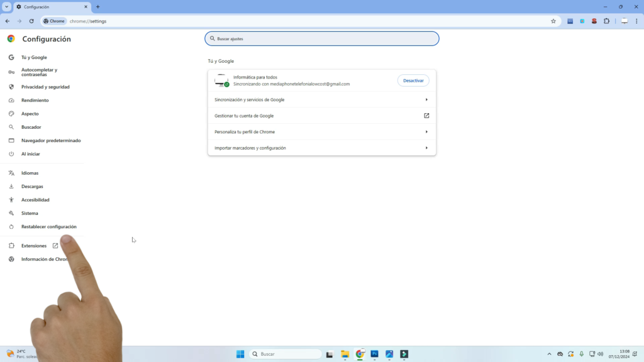Click the Buscar ajustes search field

point(322,38)
